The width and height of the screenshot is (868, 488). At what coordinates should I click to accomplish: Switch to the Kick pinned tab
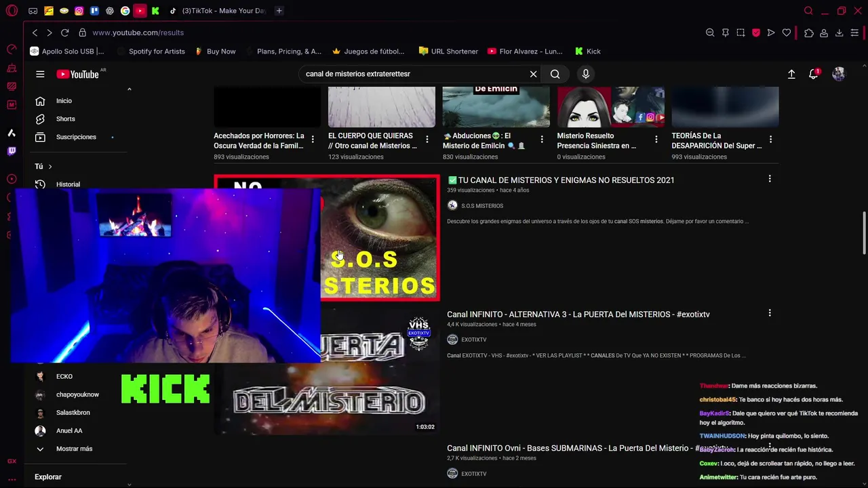(x=155, y=11)
